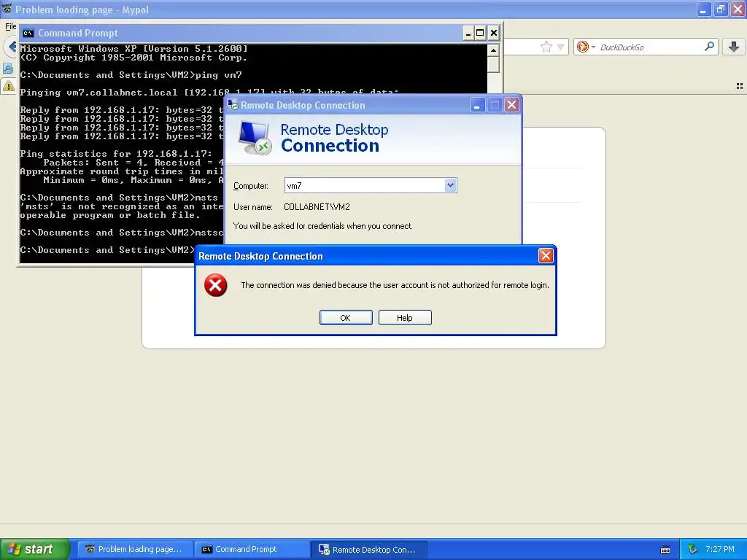Click OK in the error dialog
The width and height of the screenshot is (747, 560).
[346, 318]
